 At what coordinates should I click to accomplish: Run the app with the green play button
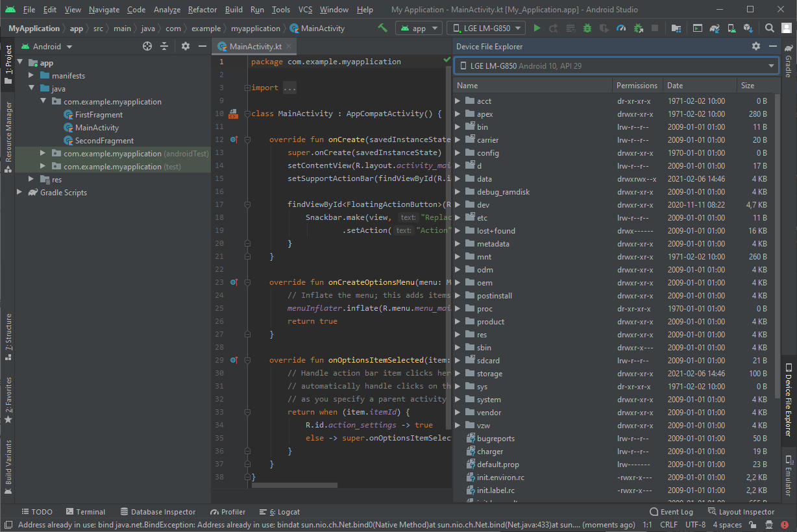(x=537, y=29)
